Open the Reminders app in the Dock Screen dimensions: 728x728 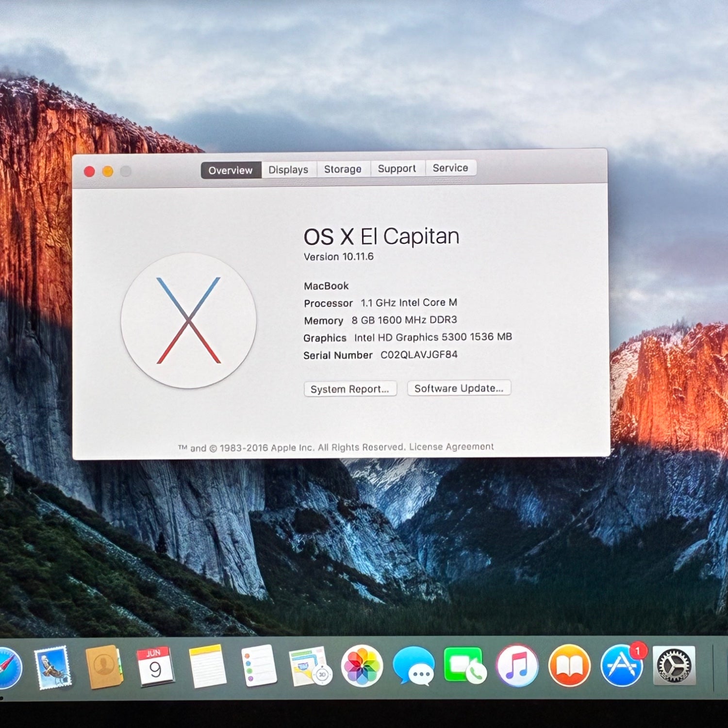pyautogui.click(x=259, y=666)
